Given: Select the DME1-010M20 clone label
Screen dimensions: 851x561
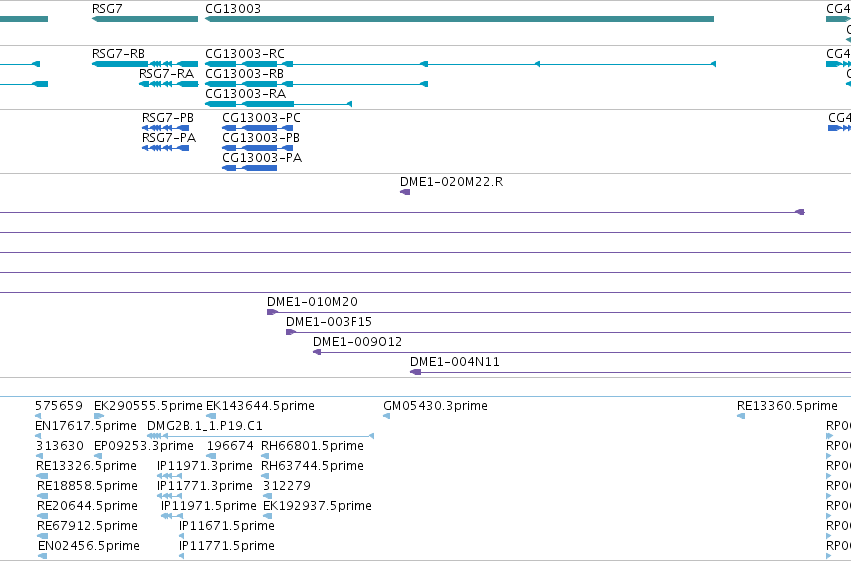Looking at the screenshot, I should pyautogui.click(x=312, y=302).
